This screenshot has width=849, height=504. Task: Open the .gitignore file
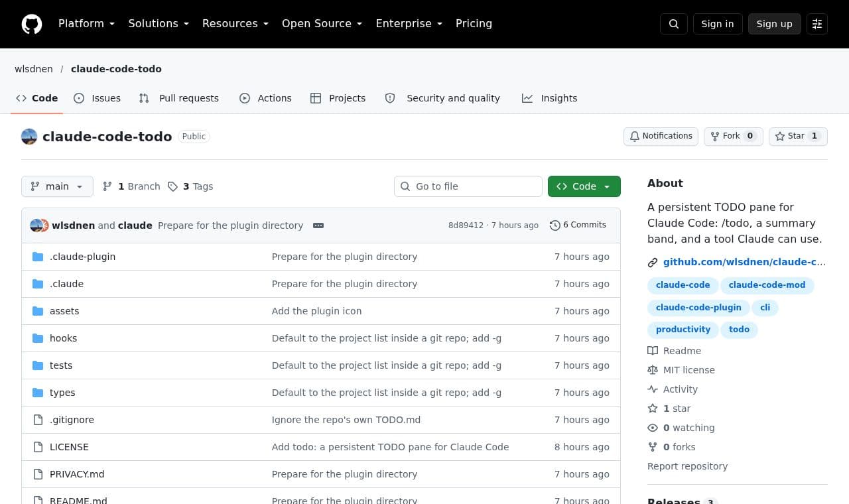coord(72,420)
